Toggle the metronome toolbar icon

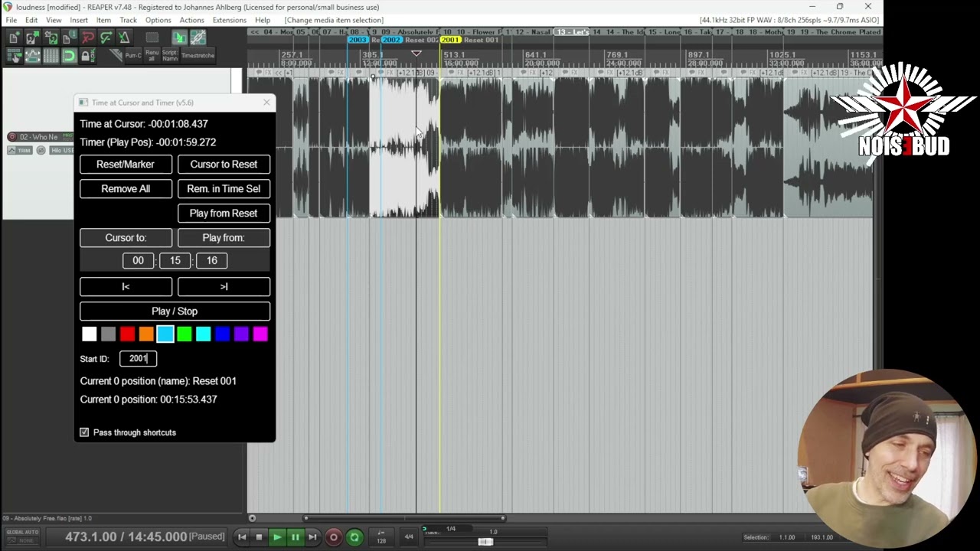coord(124,37)
